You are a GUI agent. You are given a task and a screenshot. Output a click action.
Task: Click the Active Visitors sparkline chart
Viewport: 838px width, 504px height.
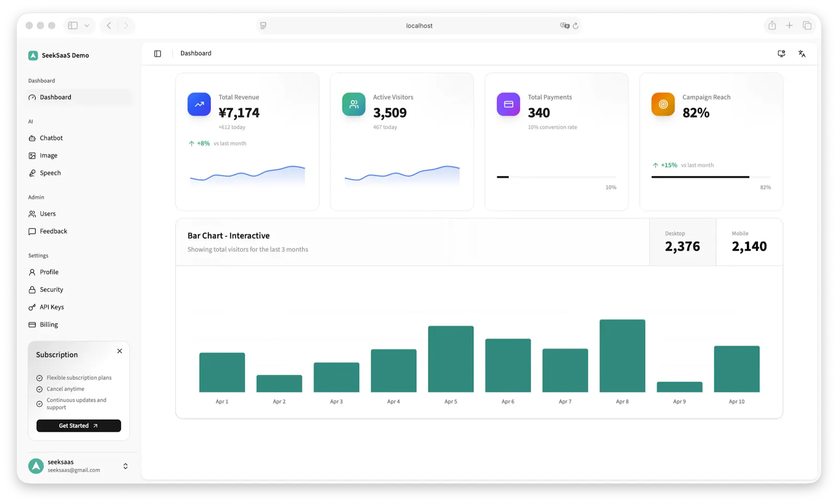(402, 175)
